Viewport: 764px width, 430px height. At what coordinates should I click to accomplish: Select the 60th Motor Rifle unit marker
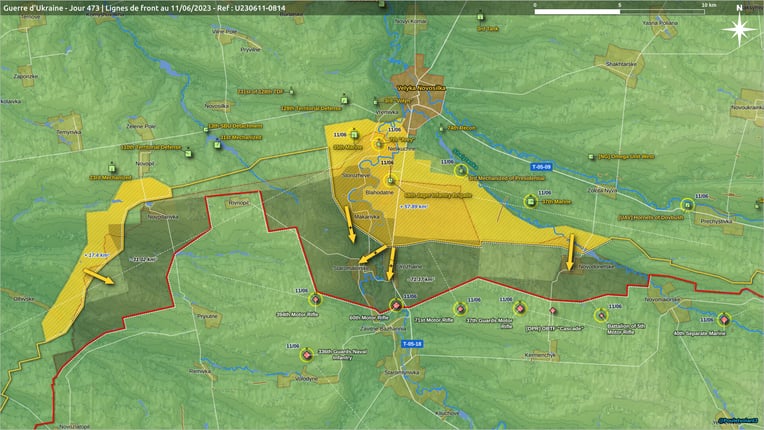pyautogui.click(x=396, y=306)
